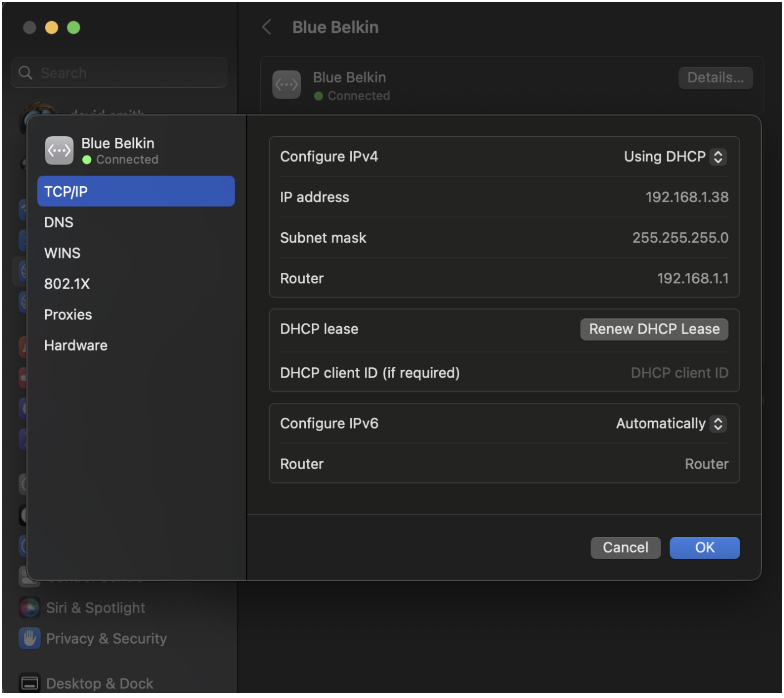Open the Configure IPv4 dropdown showing Using DHCP
This screenshot has height=698, width=784.
pos(673,157)
